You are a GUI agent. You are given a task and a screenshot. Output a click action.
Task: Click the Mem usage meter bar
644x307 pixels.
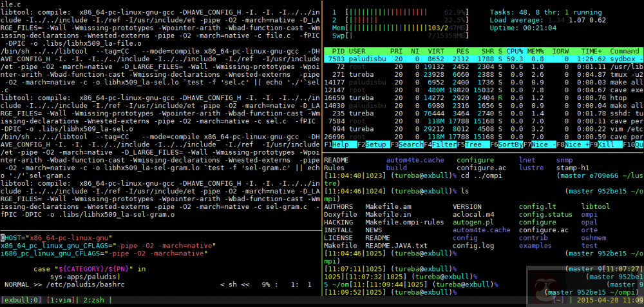(408, 28)
